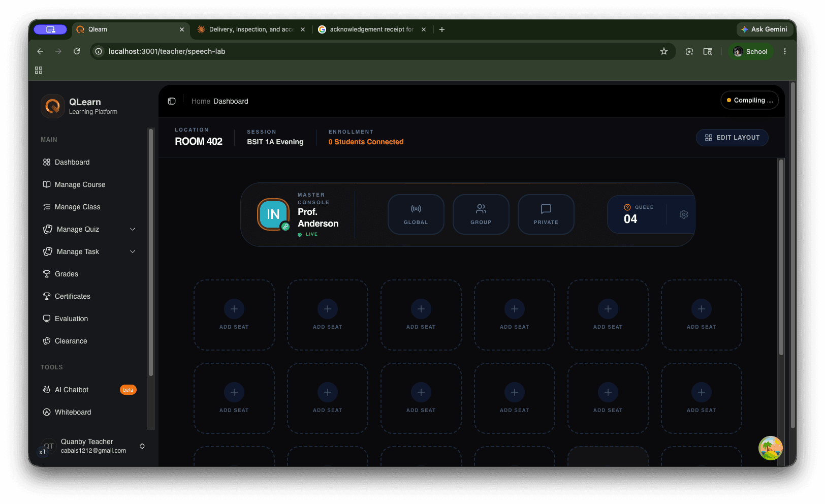
Task: Click the sidebar scrollbar
Action: coord(151,253)
